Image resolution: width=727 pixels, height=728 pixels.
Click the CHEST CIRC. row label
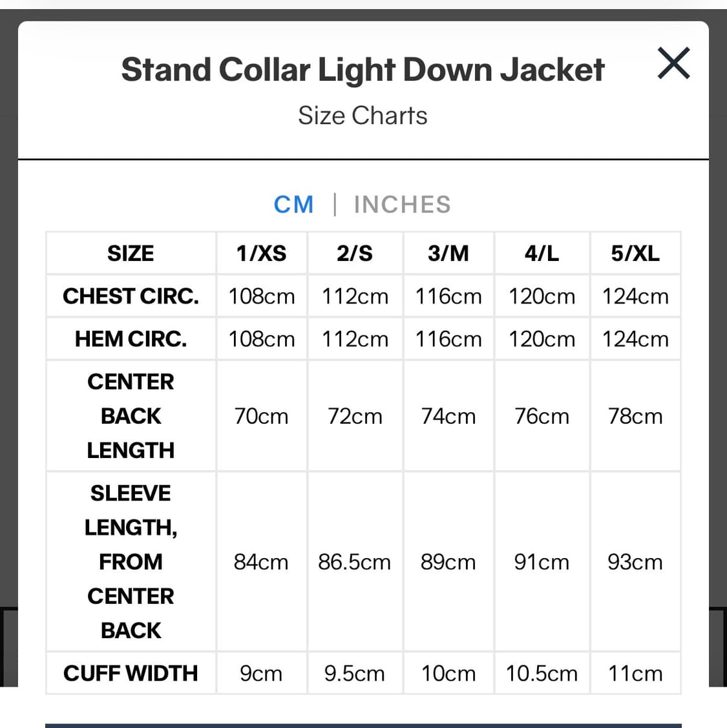131,296
